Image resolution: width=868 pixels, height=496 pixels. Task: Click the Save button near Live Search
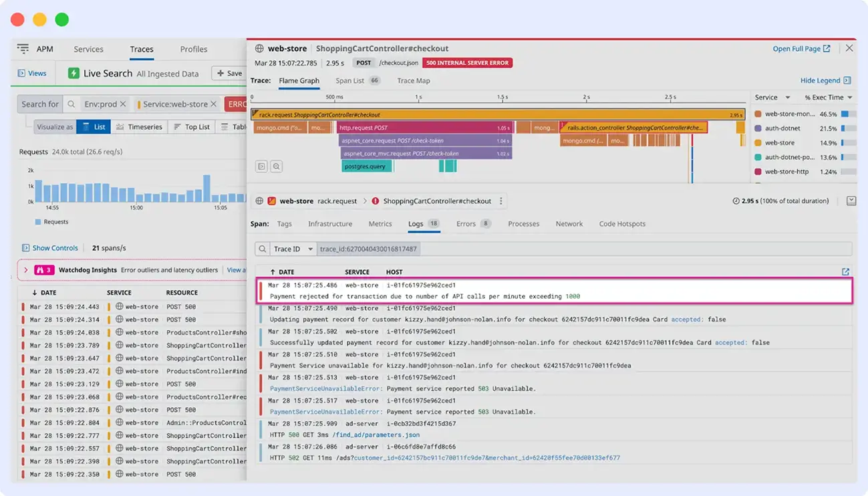coord(229,72)
